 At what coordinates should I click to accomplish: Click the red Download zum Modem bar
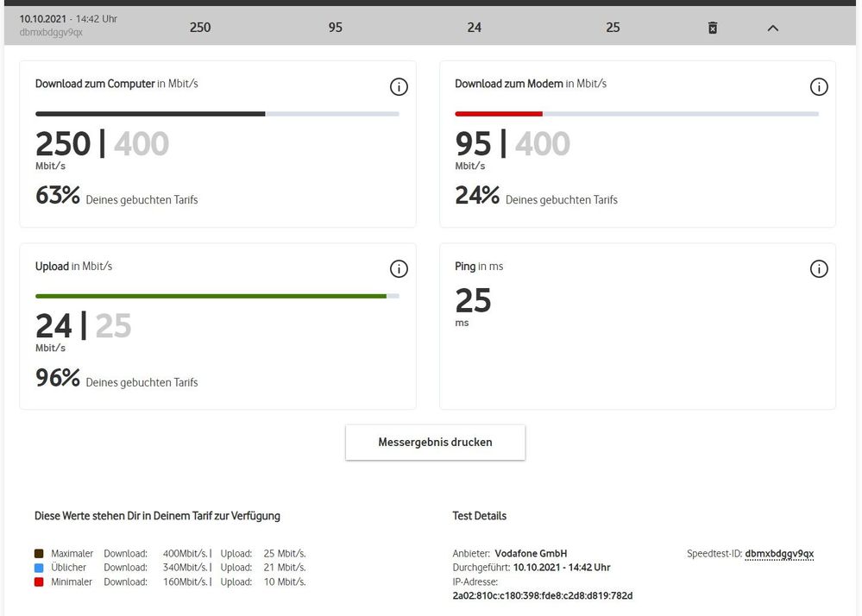coord(498,113)
